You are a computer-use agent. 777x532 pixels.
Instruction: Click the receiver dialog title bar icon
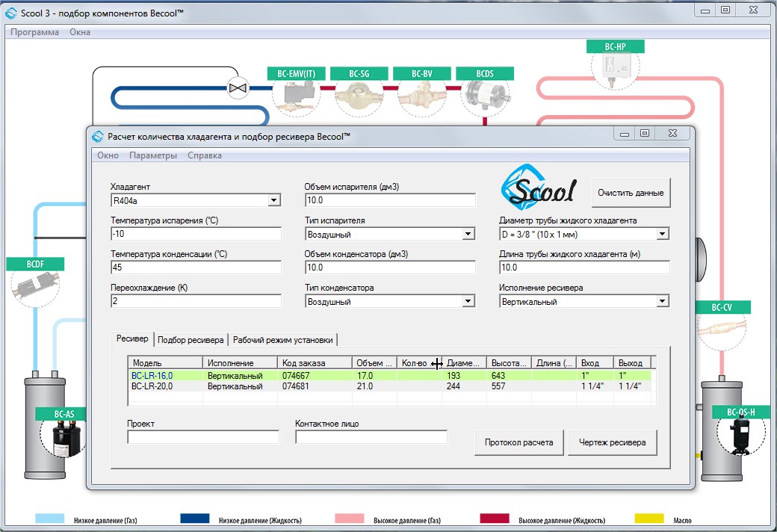[x=98, y=136]
